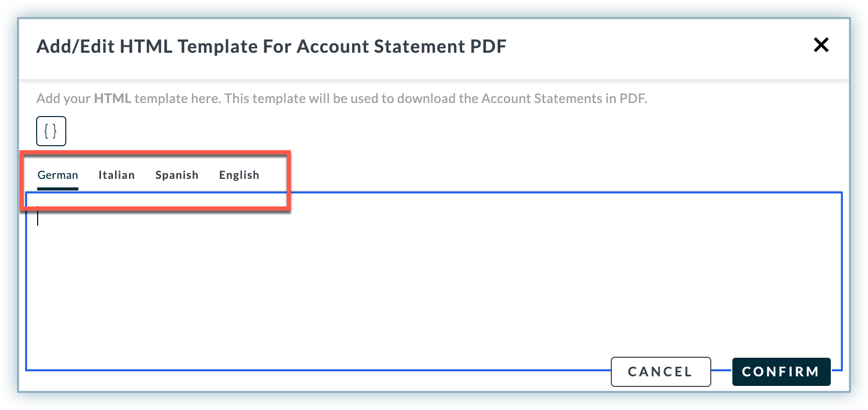The height and width of the screenshot is (410, 868).
Task: Click the blank area right of the English tab
Action: click(553, 175)
